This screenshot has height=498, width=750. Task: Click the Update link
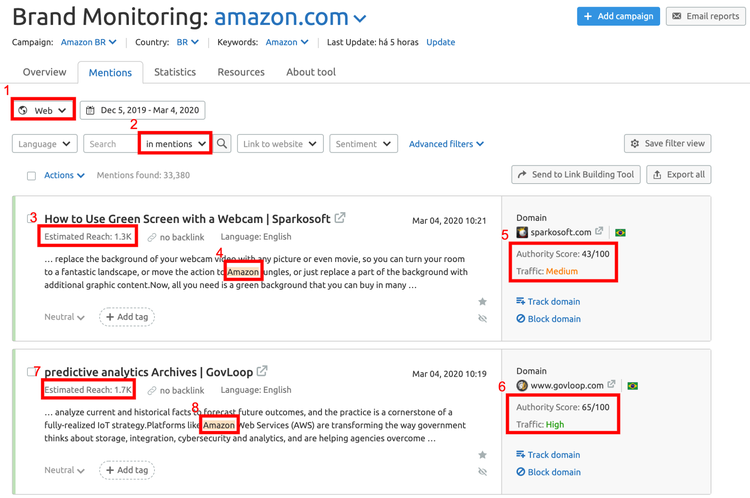441,42
